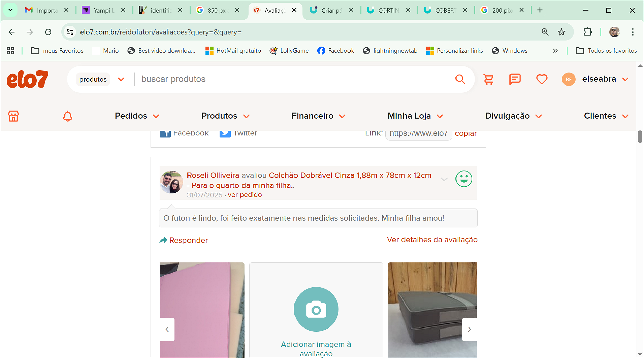Image resolution: width=644 pixels, height=358 pixels.
Task: Open the Financeiro menu
Action: pos(318,116)
